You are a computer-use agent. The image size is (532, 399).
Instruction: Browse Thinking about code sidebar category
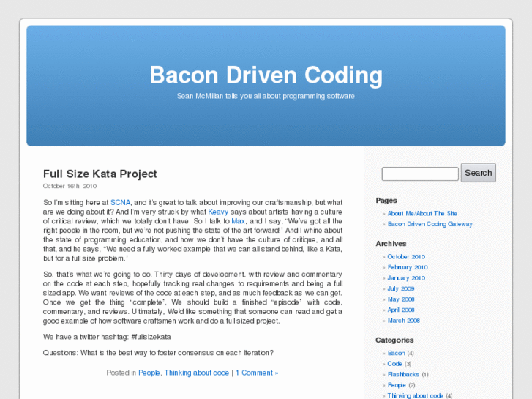[416, 395]
